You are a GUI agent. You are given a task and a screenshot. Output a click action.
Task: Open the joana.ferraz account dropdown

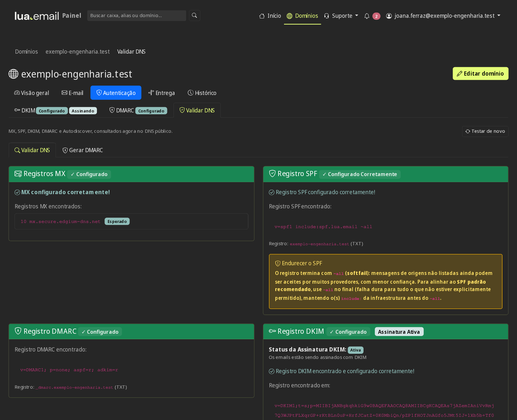pos(443,16)
